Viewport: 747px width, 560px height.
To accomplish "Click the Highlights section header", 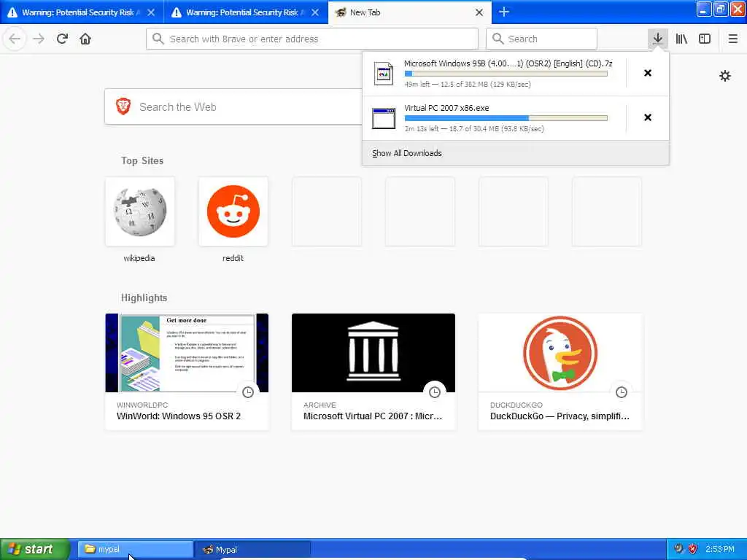I will click(144, 297).
